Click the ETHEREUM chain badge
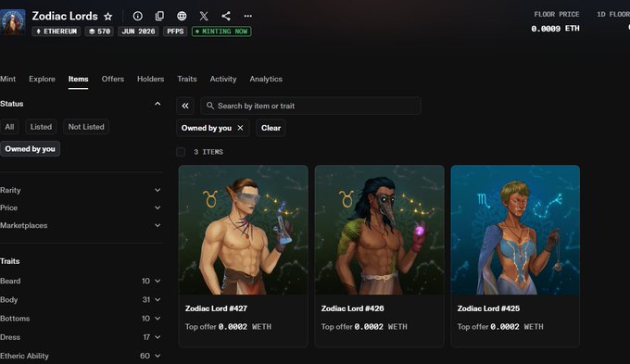 57,31
